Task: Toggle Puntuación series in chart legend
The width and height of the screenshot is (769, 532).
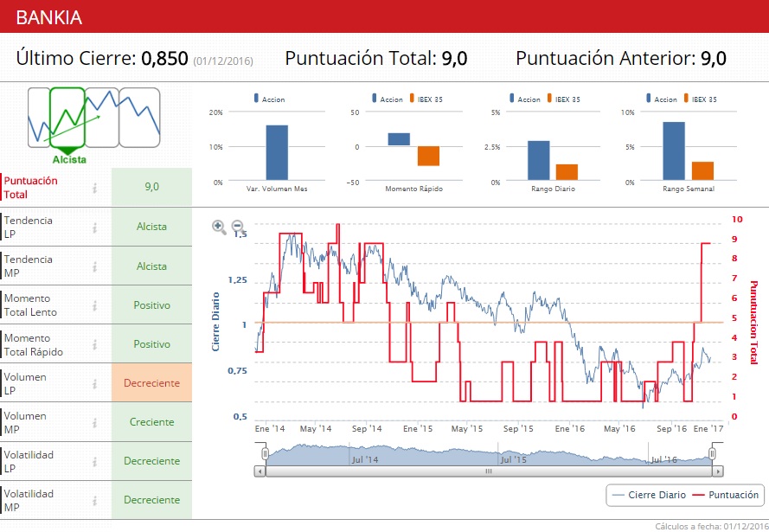Action: click(x=725, y=495)
